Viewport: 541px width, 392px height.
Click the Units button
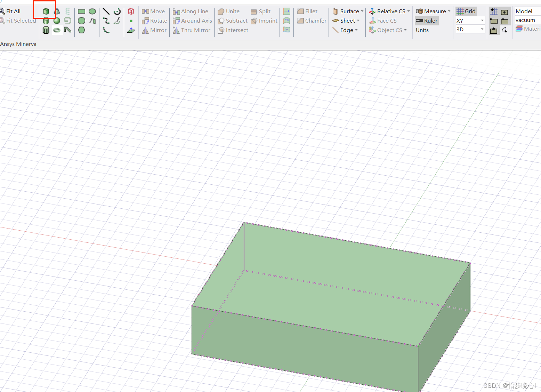click(422, 30)
